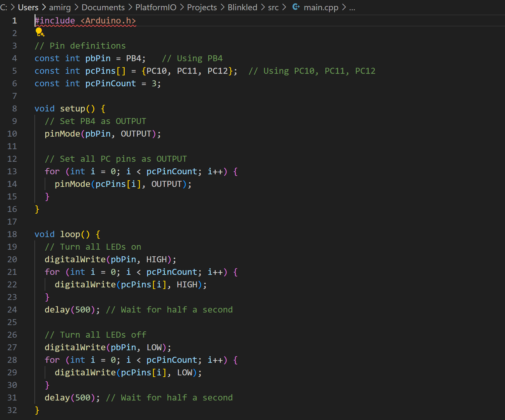Image resolution: width=505 pixels, height=420 pixels.
Task: Open the symbol chevron after main.cpp
Action: [x=344, y=7]
